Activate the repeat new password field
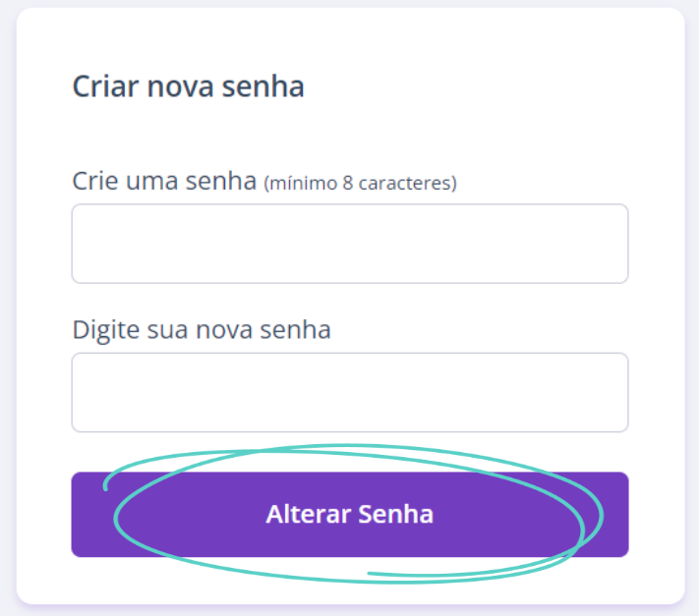Screen dimensions: 699x616 (x=350, y=392)
